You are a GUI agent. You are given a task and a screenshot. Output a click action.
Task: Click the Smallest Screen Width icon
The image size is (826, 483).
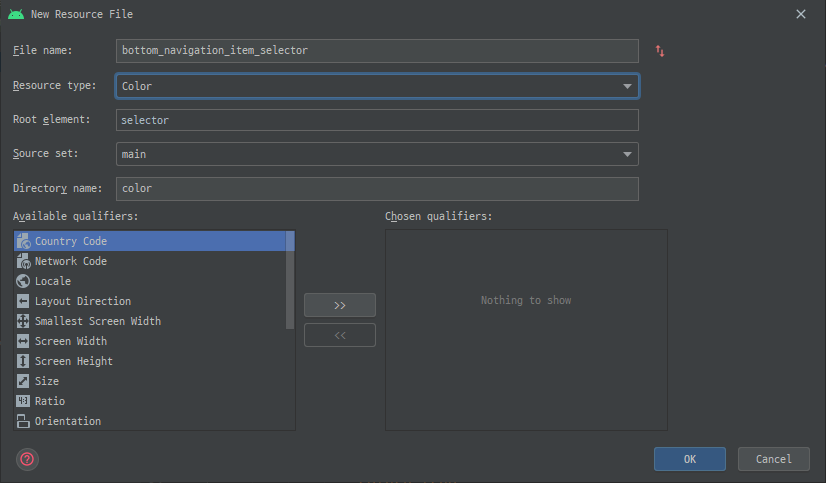(23, 321)
